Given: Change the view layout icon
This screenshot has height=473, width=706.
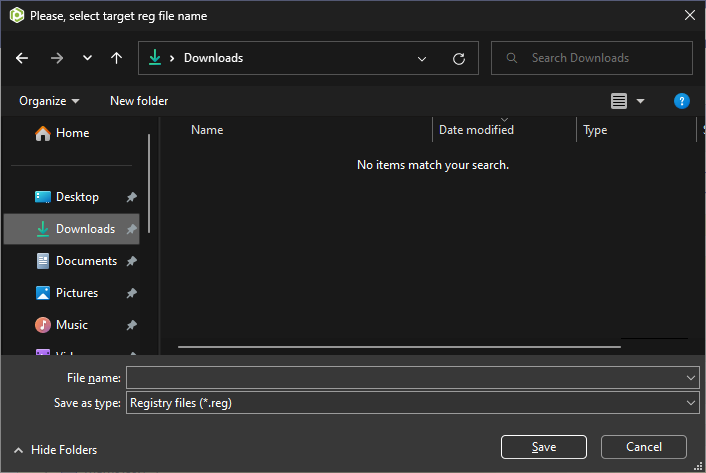Looking at the screenshot, I should pyautogui.click(x=619, y=101).
